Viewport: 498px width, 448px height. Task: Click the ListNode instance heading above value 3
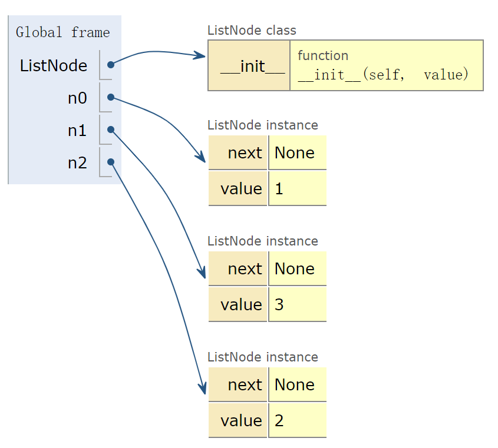coord(263,241)
